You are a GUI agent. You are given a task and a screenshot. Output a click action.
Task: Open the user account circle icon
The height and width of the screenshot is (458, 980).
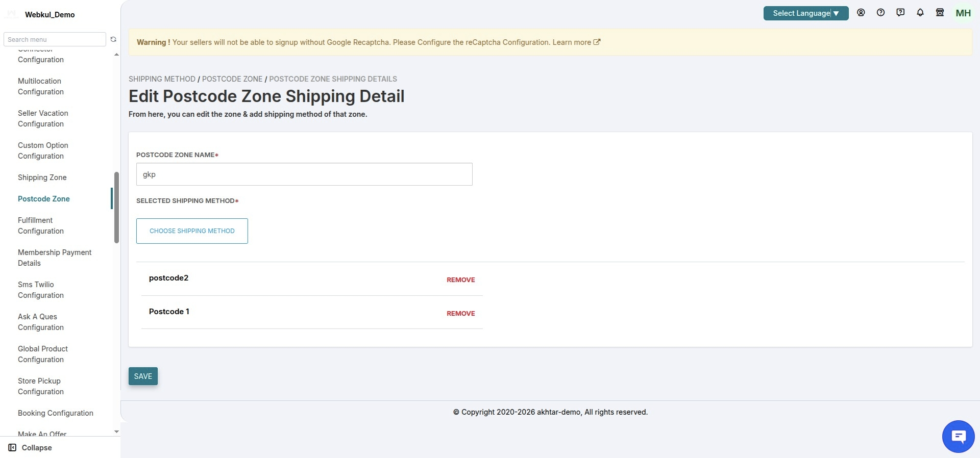[861, 13]
